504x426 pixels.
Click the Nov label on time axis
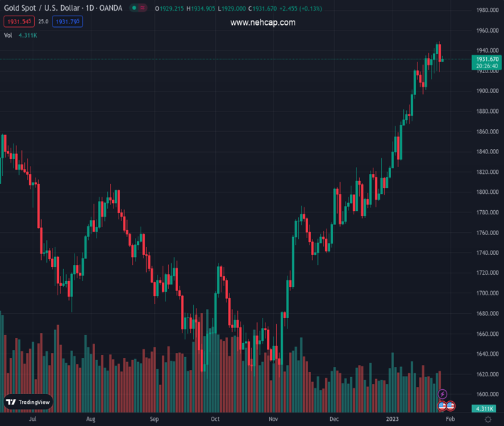coord(273,420)
